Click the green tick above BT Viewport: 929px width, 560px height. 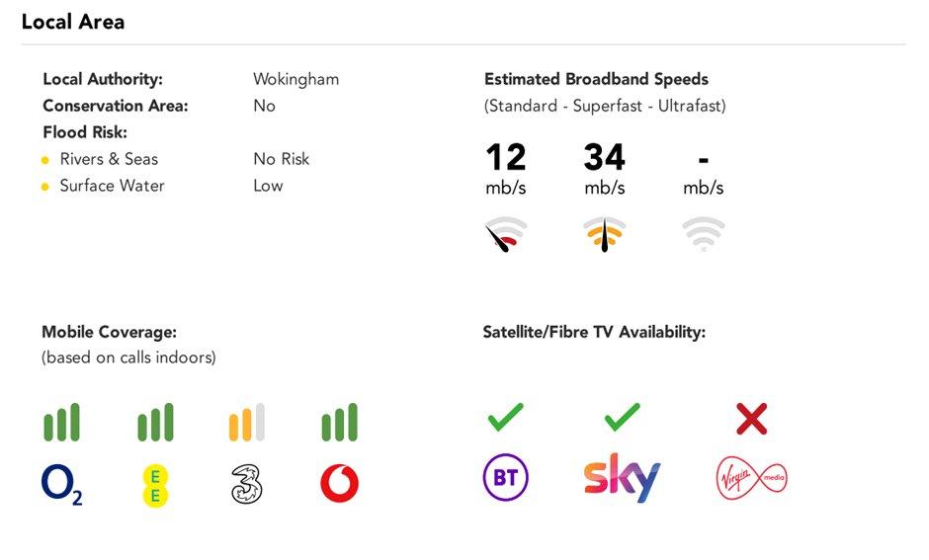(x=505, y=417)
